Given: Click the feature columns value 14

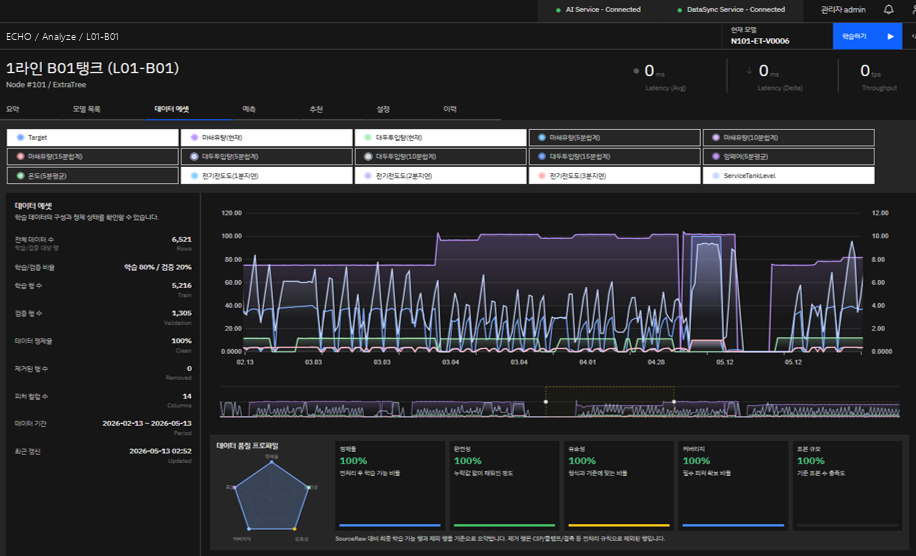Looking at the screenshot, I should pyautogui.click(x=187, y=396).
